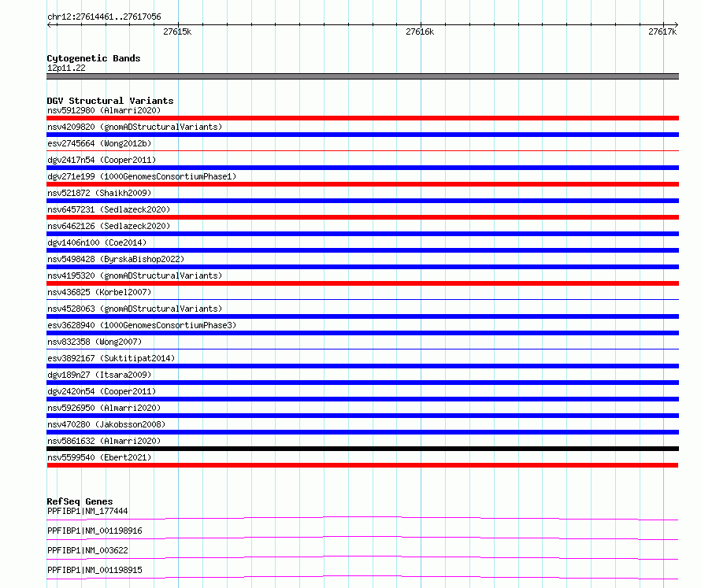Open the dgv189n27 (Itsara2009) label
The image size is (701, 588).
pos(99,375)
